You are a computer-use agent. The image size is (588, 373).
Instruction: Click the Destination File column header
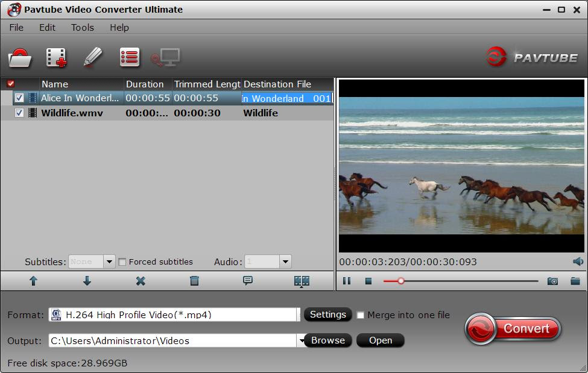pos(287,84)
